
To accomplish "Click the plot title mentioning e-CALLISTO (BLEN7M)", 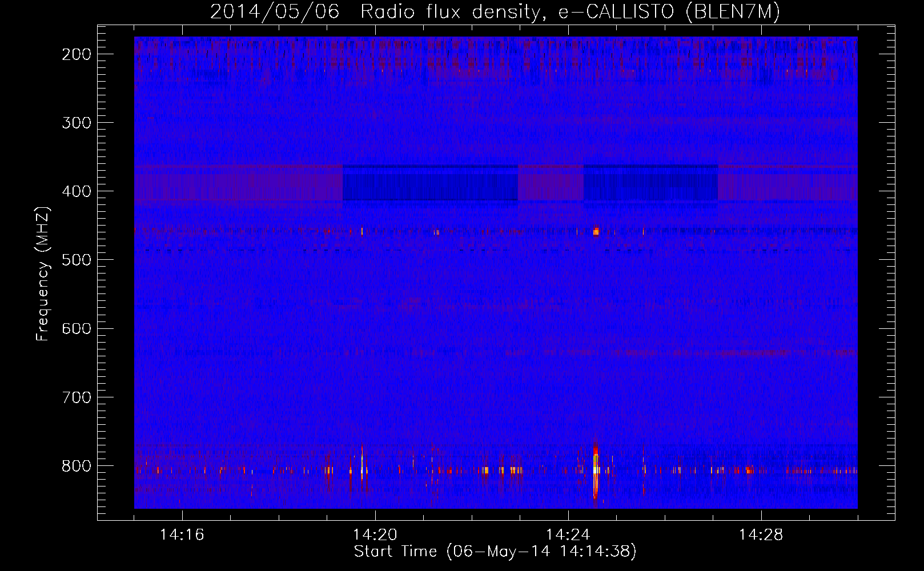I will click(x=495, y=11).
